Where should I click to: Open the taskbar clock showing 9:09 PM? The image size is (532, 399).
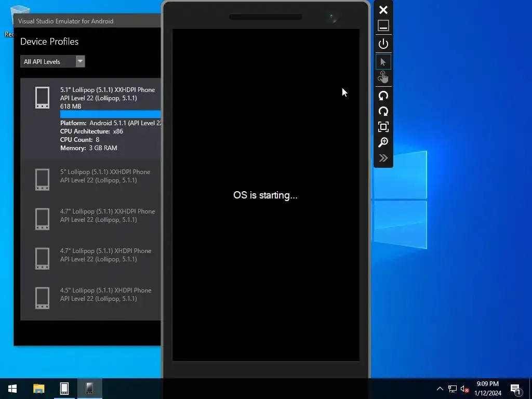487,389
